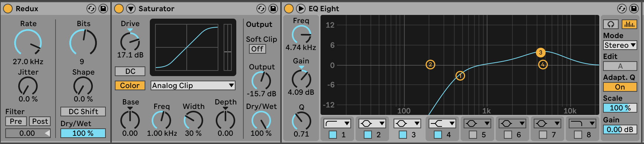Viewport: 644px width, 144px height.
Task: Open band 4 filter type dropdown
Action: (442, 123)
